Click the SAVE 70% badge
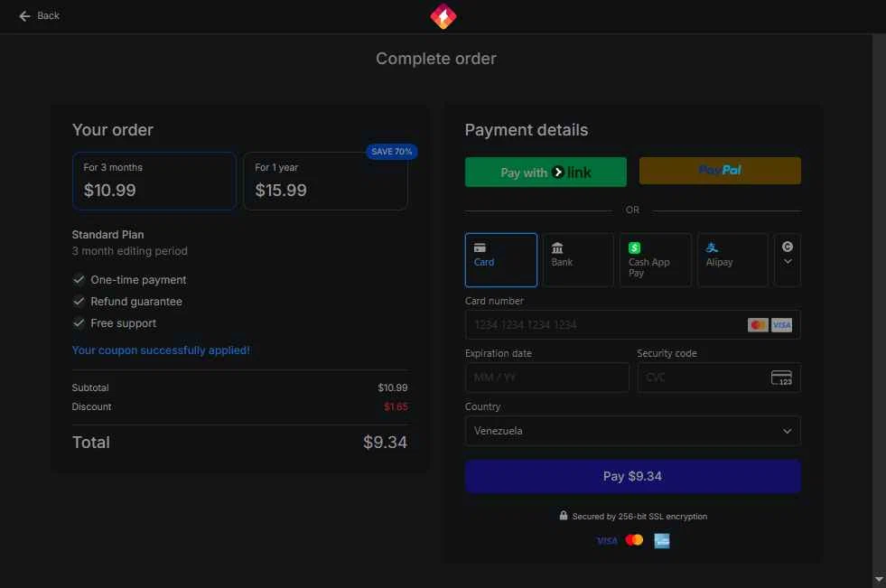This screenshot has width=886, height=588. pyautogui.click(x=392, y=152)
